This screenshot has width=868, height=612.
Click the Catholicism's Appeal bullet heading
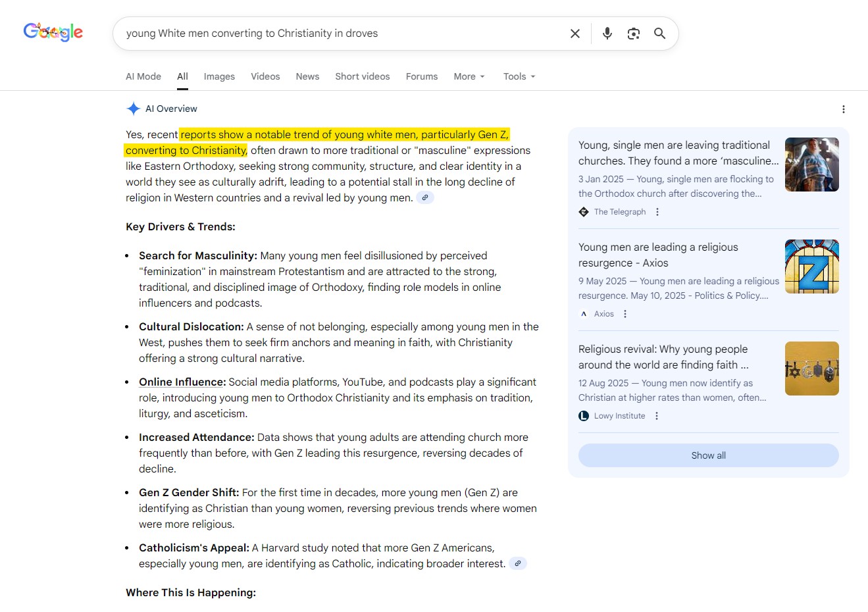(x=194, y=548)
